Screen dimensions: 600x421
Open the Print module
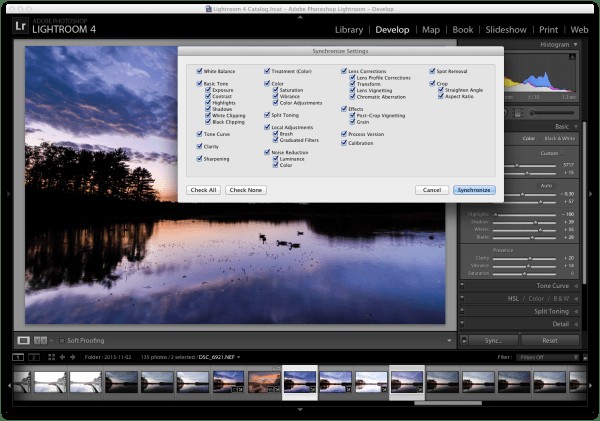tap(548, 29)
